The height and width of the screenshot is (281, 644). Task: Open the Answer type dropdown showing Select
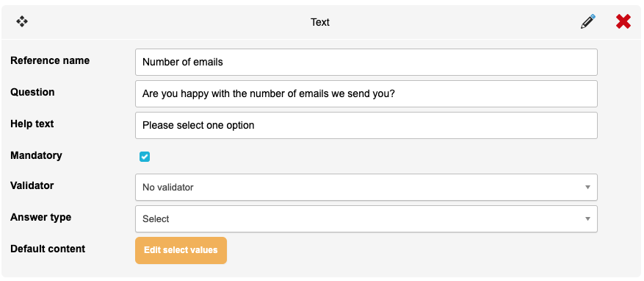point(366,219)
